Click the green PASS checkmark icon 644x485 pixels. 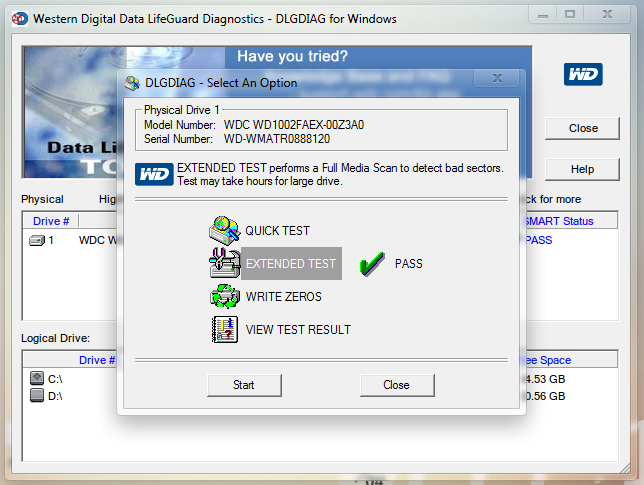(x=372, y=263)
